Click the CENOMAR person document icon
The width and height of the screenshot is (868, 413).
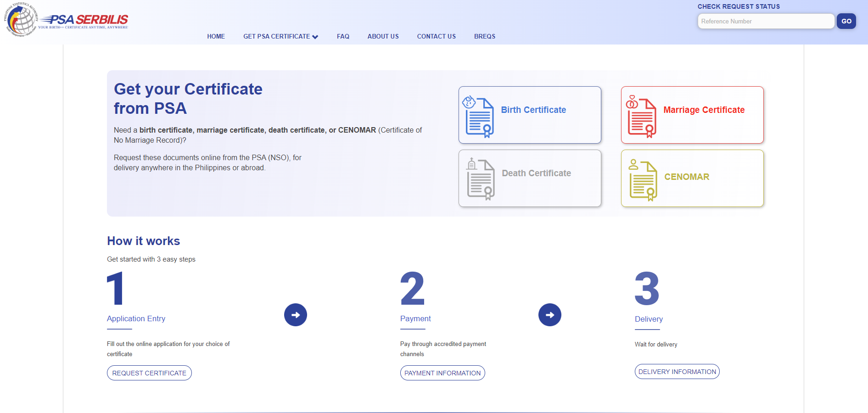click(x=643, y=180)
